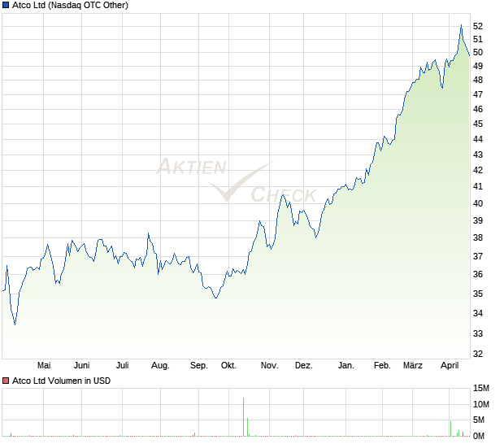504x444 pixels.
Task: Click the tallest green volume bar in October
Action: click(243, 417)
